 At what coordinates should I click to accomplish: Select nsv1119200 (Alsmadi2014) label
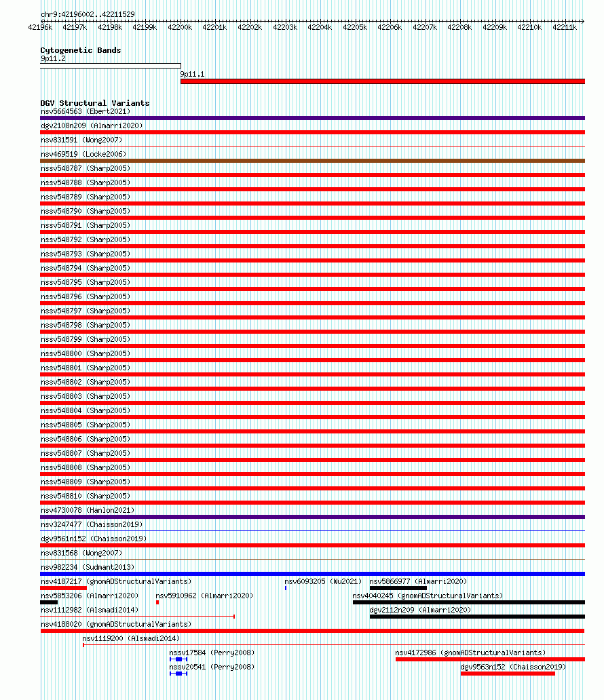pos(132,640)
